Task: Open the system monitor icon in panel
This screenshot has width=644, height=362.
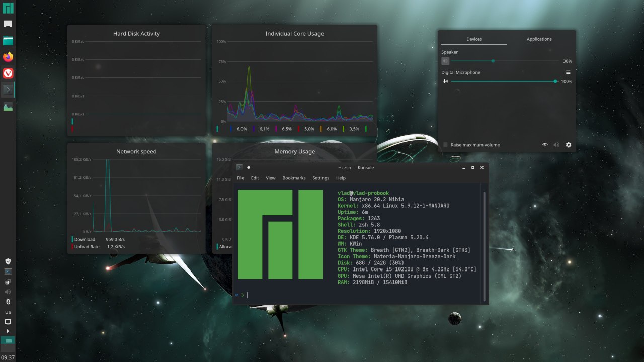Action: point(8,107)
